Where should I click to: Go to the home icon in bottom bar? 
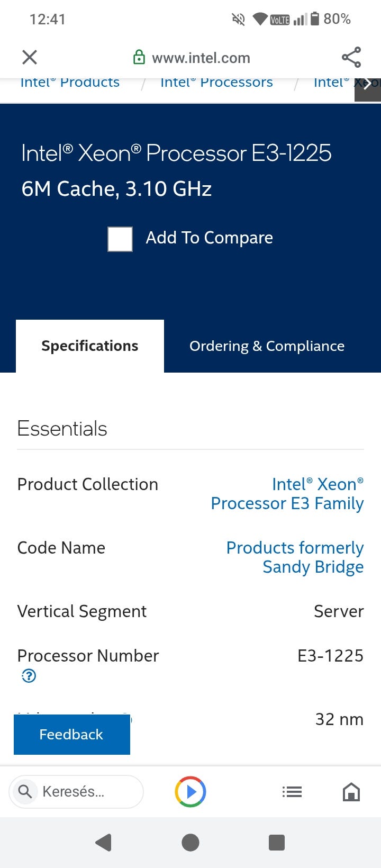click(x=351, y=792)
